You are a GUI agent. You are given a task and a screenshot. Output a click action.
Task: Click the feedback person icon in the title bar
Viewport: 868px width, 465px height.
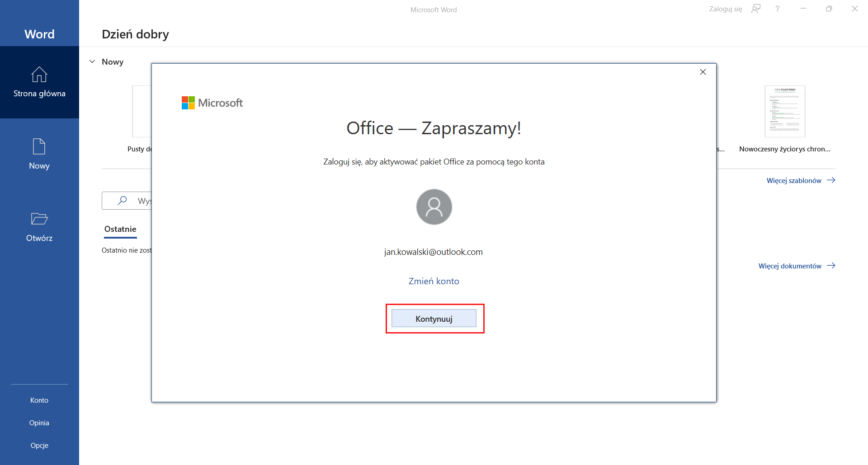[x=756, y=9]
